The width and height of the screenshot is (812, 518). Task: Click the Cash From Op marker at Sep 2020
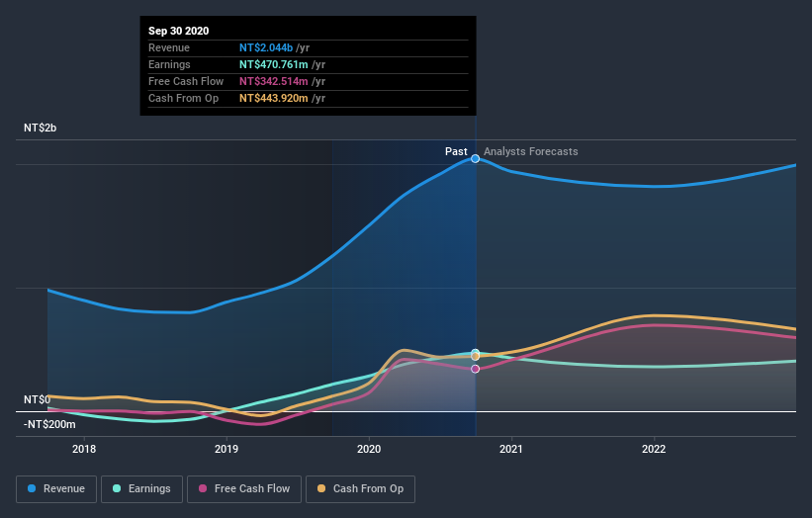click(475, 356)
